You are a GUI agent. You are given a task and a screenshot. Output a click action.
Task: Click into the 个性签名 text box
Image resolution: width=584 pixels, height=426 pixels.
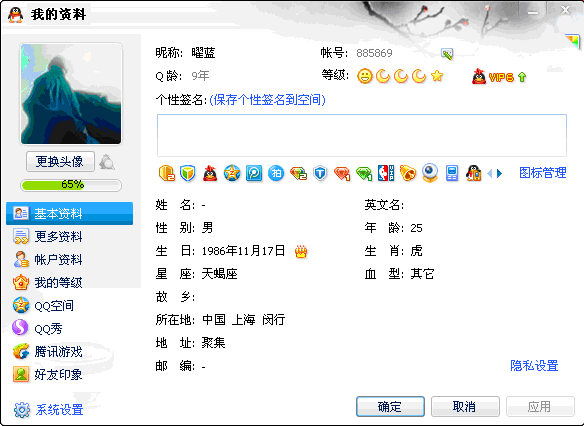pos(362,135)
